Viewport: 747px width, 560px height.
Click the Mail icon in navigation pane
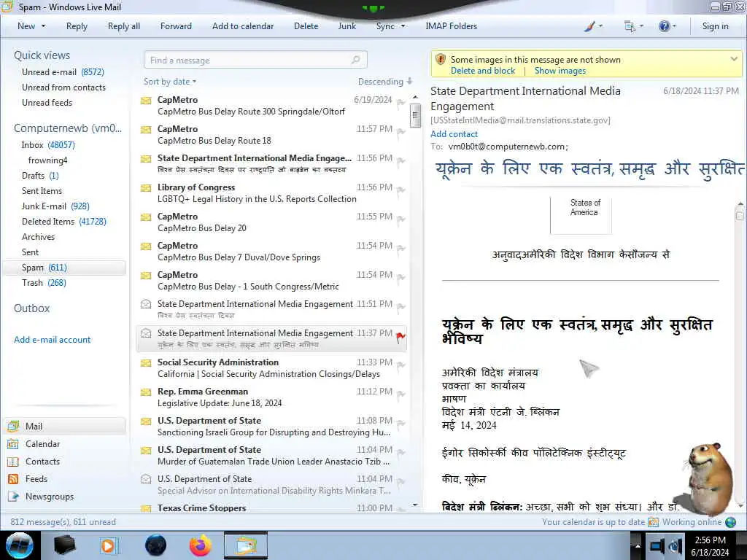coord(13,426)
